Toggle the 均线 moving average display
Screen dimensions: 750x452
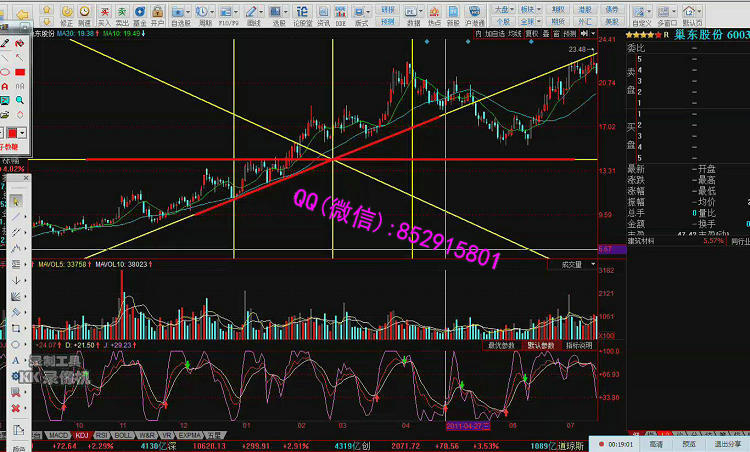514,33
